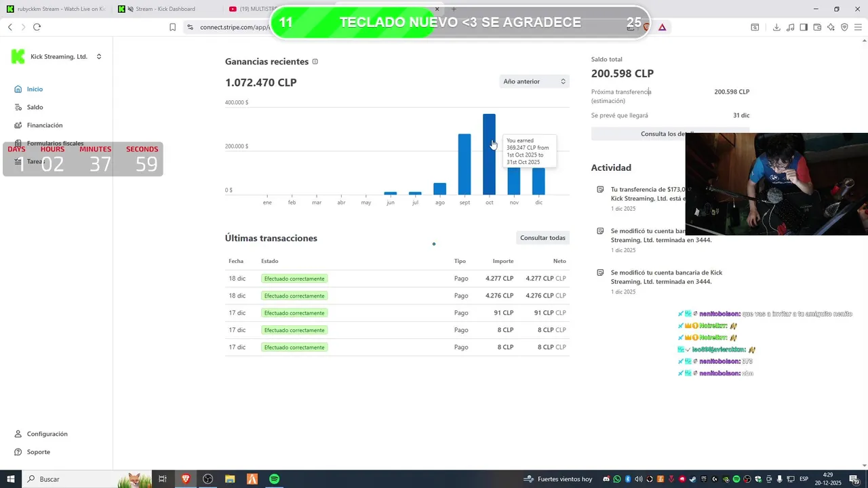Open Brave Leo AI sparkle icon
The image size is (868, 488).
(x=831, y=27)
